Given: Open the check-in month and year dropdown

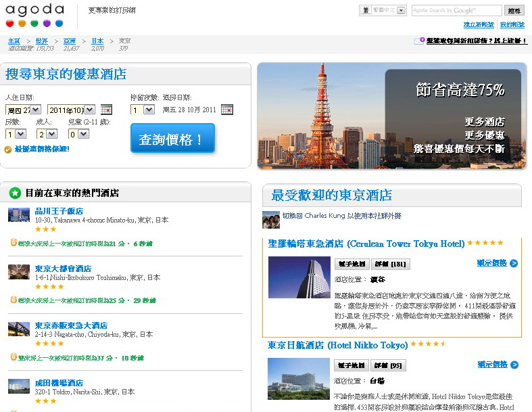Looking at the screenshot, I should pyautogui.click(x=72, y=110).
